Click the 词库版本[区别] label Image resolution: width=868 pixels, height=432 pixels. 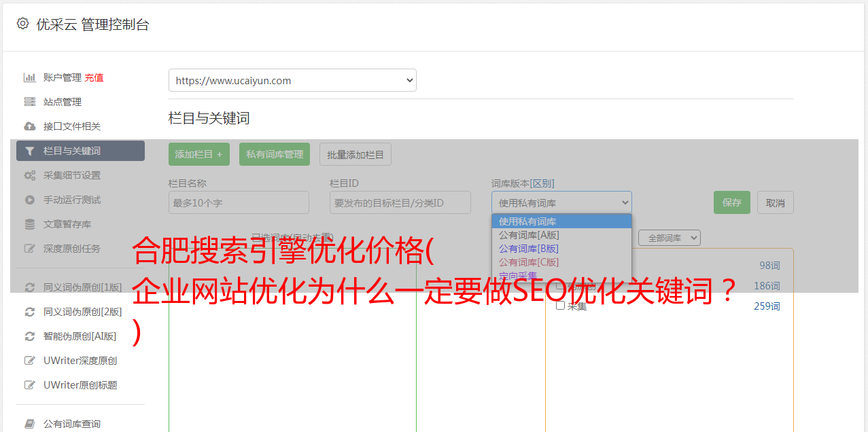(523, 183)
